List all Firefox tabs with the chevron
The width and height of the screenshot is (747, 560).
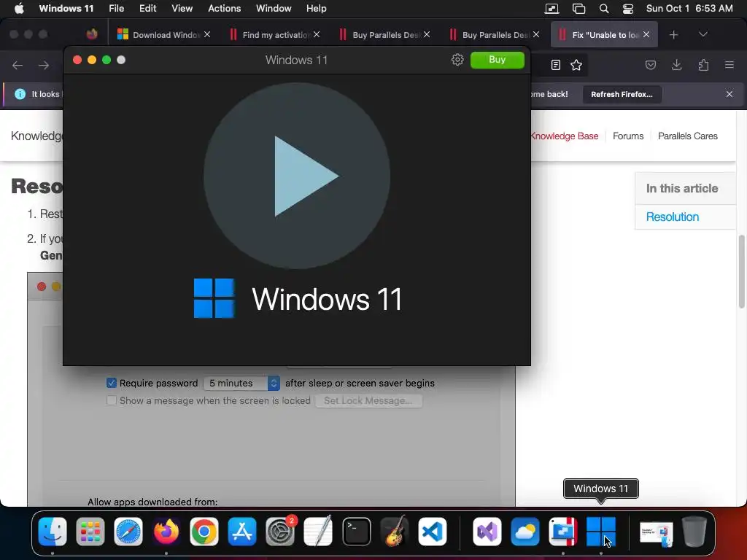click(703, 34)
